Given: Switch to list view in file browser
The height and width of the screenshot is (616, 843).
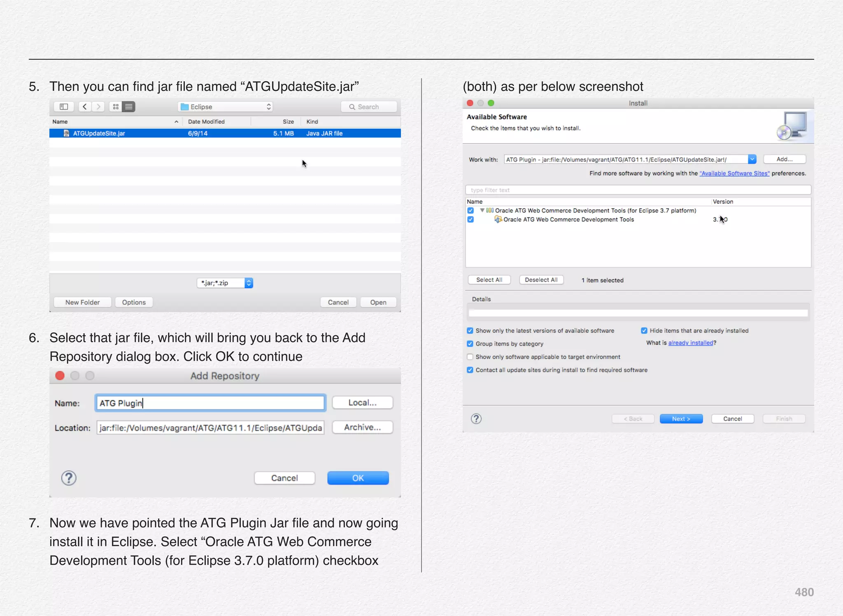Looking at the screenshot, I should pos(129,107).
